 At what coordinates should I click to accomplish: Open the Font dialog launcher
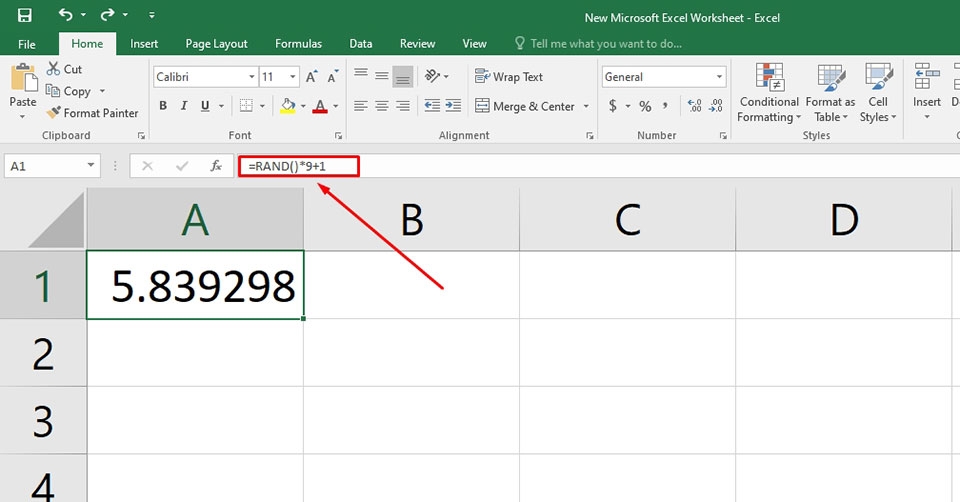pyautogui.click(x=338, y=136)
